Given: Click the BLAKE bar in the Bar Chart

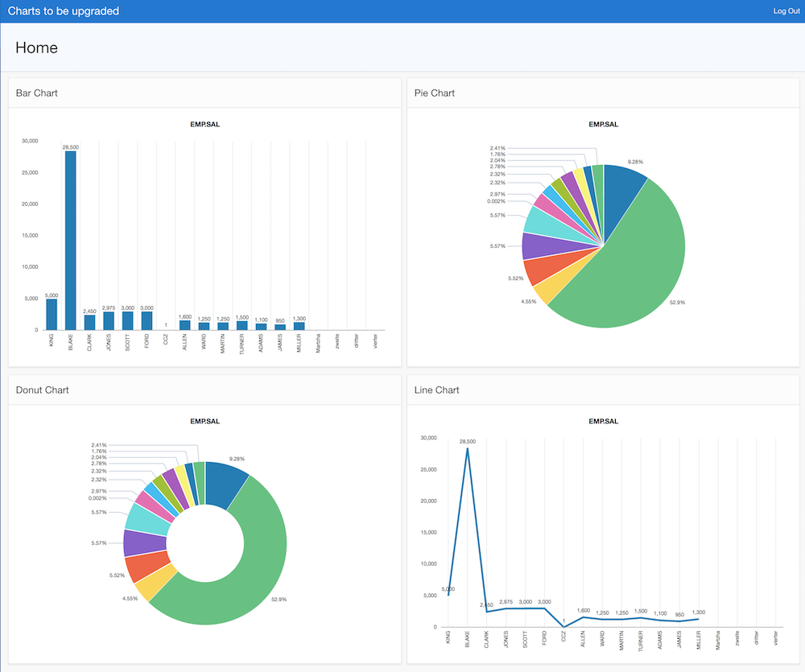Looking at the screenshot, I should click(71, 240).
